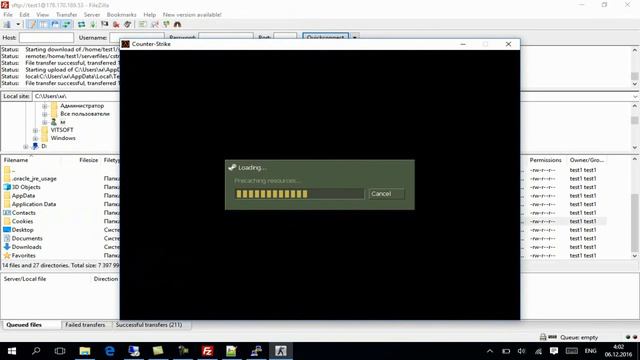Cancel current operation toolbar icon

pyautogui.click(x=104, y=24)
